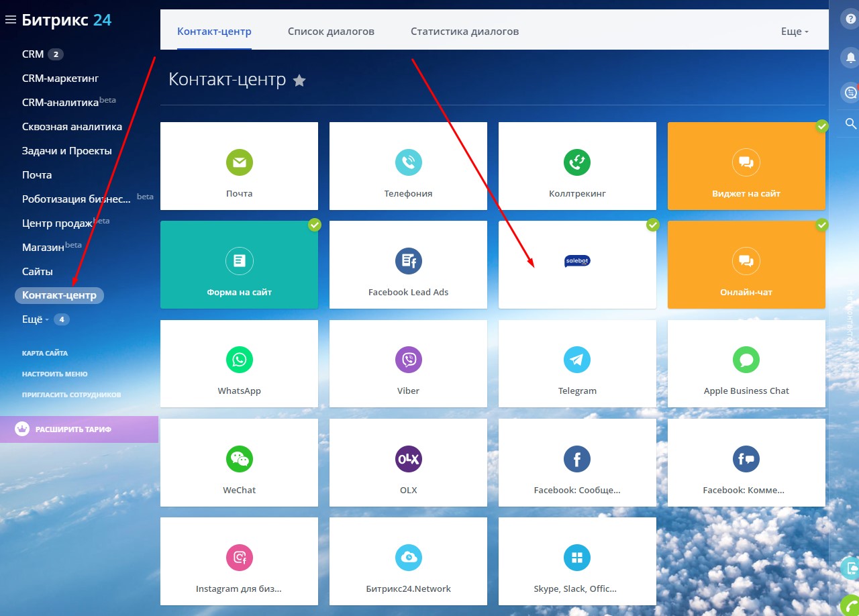Open help via the question mark icon
Screen dimensions: 859x616
(x=851, y=19)
